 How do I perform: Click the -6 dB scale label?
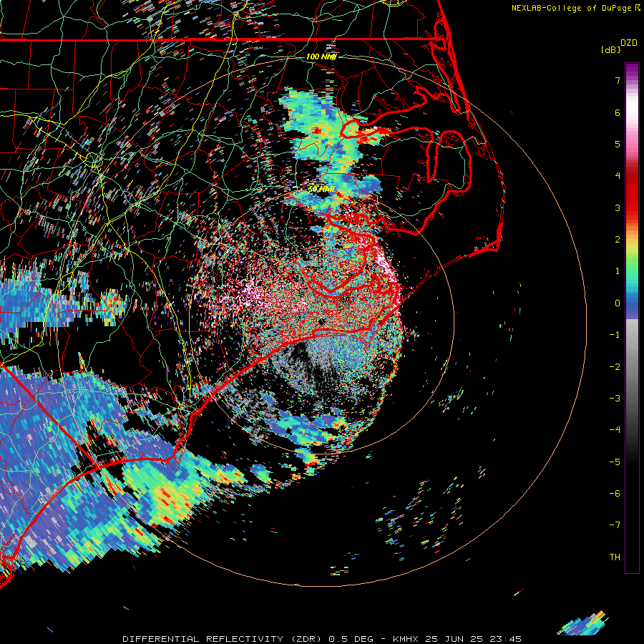[x=615, y=494]
